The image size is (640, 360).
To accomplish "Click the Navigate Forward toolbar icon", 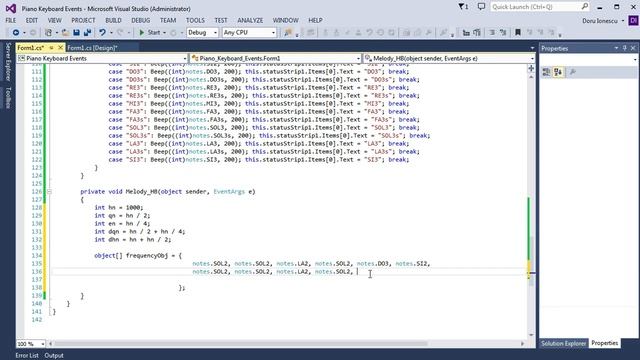I will click(33, 32).
